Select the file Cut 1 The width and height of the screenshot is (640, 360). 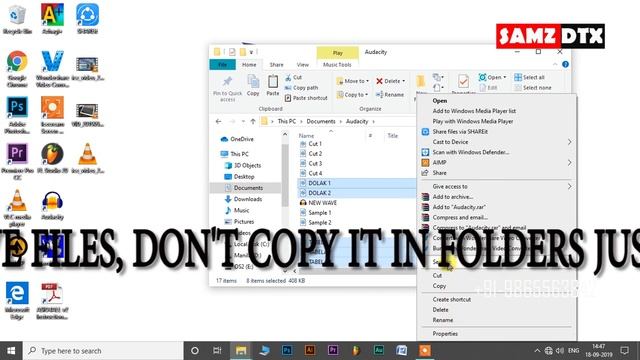[315, 144]
